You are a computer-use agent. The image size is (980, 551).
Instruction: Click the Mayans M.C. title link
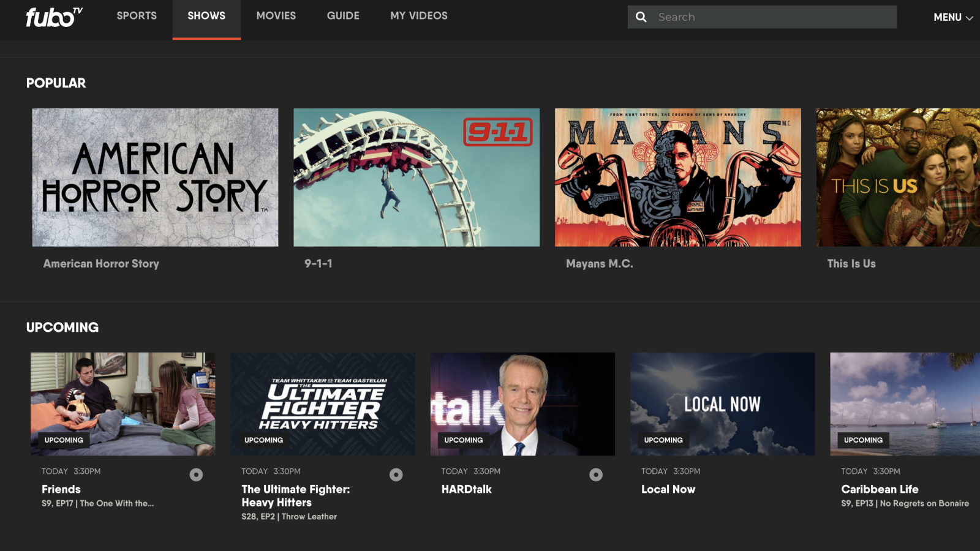pos(600,264)
